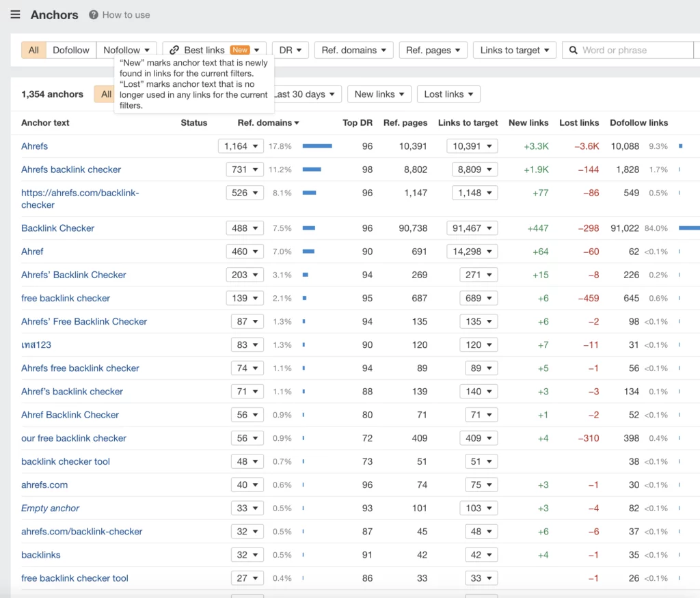Expand the 75 links to target dropdown
Screen dimensions: 700x598
[481, 485]
